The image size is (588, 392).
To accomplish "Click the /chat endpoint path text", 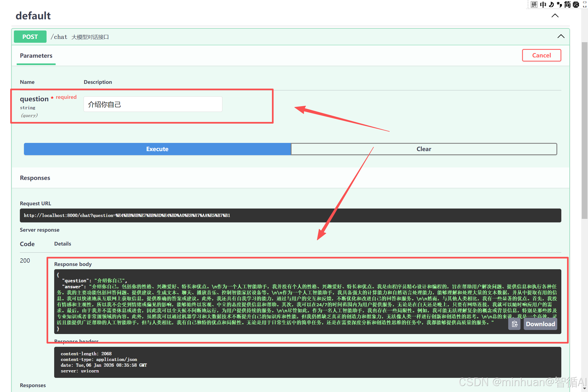I will click(59, 37).
